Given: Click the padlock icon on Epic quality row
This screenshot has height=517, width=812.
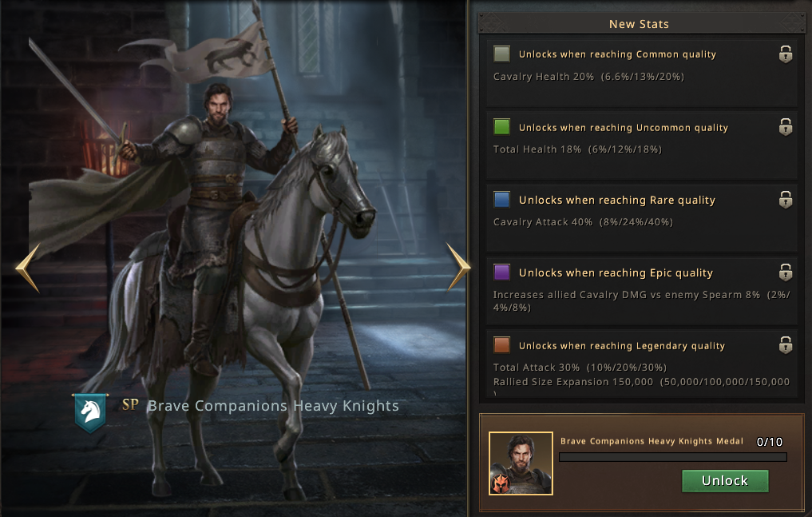Looking at the screenshot, I should [x=786, y=272].
